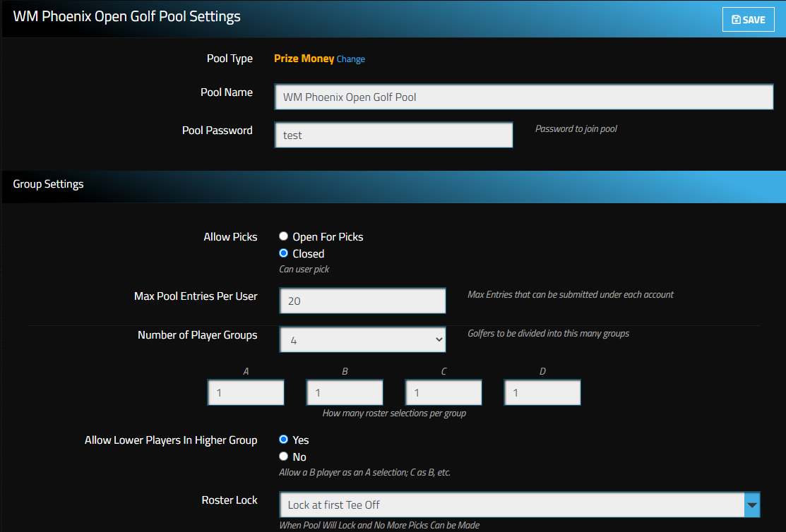Click the group A roster selections field
Viewport: 786px width, 532px height.
pyautogui.click(x=245, y=392)
